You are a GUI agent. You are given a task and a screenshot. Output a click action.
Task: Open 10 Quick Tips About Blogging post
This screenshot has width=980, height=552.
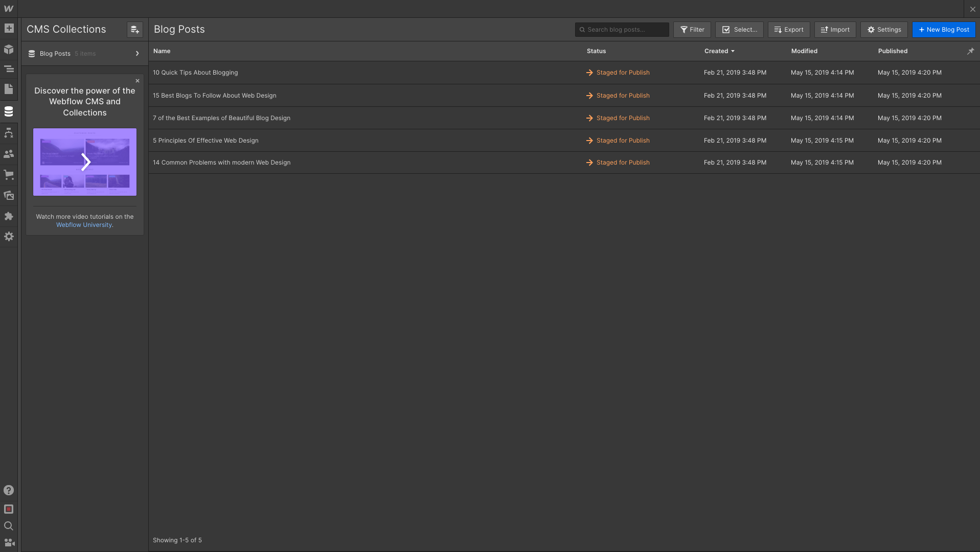(x=195, y=73)
